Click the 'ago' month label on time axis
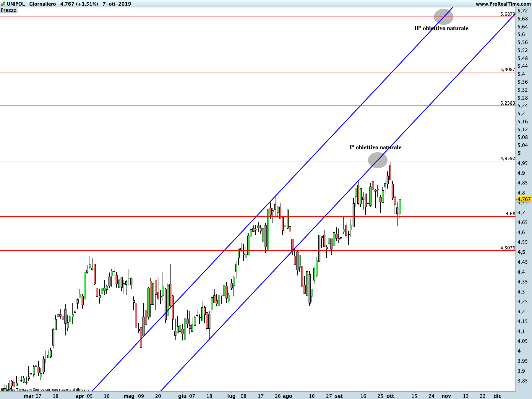This screenshot has width=532, height=399. 288,396
